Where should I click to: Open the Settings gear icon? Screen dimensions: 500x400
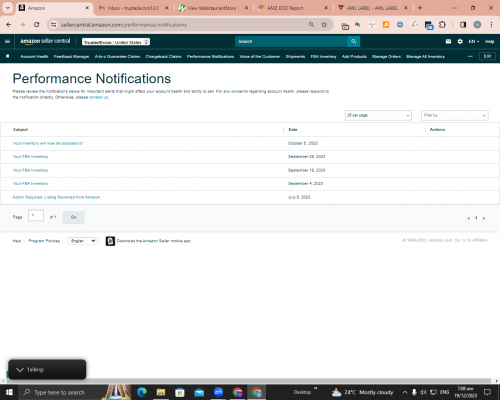point(460,41)
